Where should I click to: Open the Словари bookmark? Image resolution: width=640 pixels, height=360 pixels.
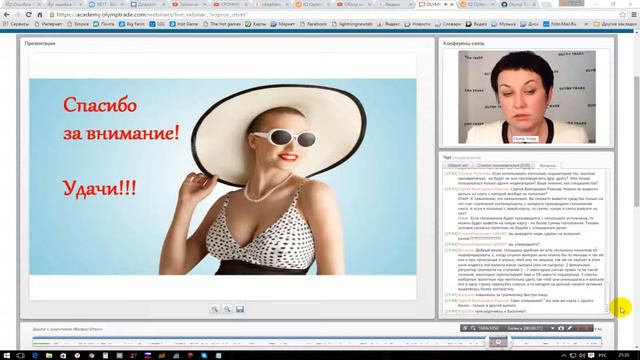point(448,24)
